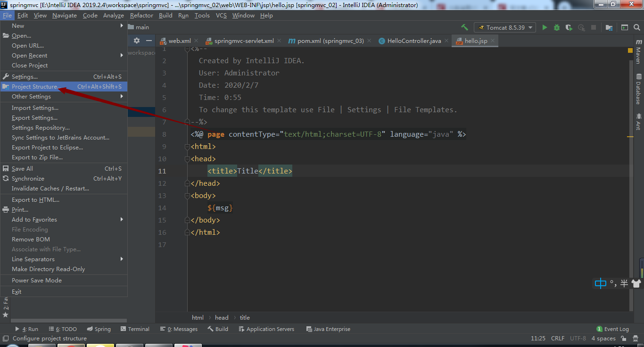The image size is (644, 347).
Task: Choose Project Structure... in File menu
Action: tap(64, 87)
